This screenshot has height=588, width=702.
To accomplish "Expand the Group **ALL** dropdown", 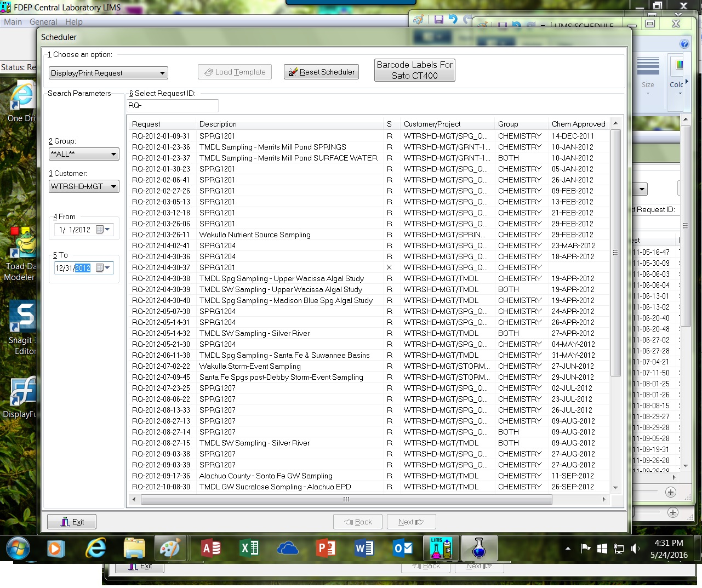I will [x=84, y=154].
